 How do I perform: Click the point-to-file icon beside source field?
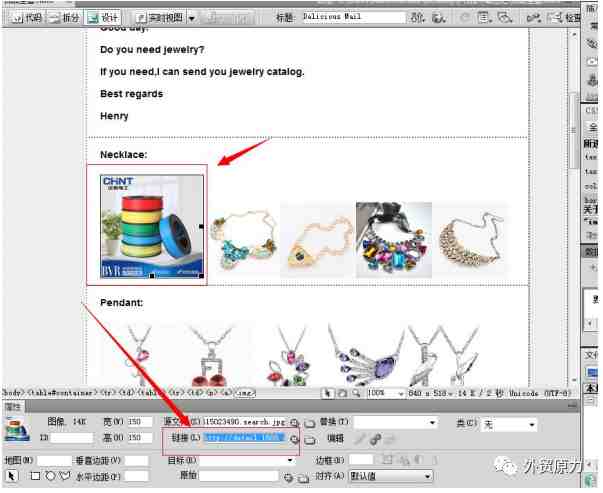tap(294, 423)
